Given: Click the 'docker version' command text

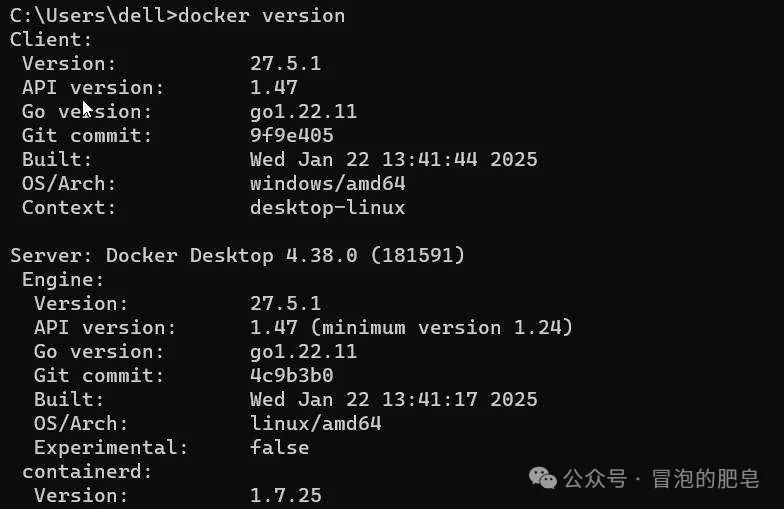Looking at the screenshot, I should coord(261,15).
